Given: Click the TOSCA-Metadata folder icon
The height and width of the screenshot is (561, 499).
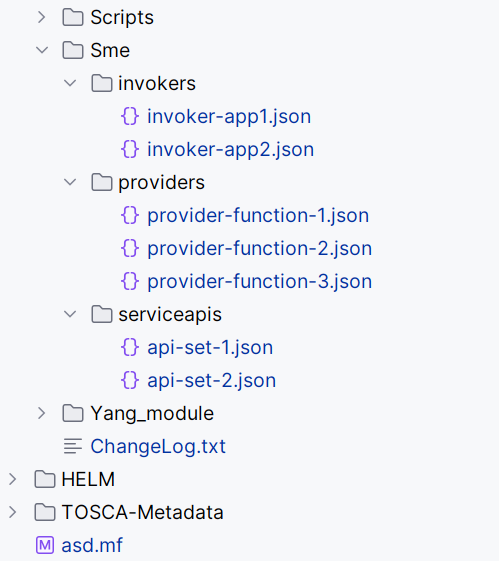Looking at the screenshot, I should (x=45, y=512).
